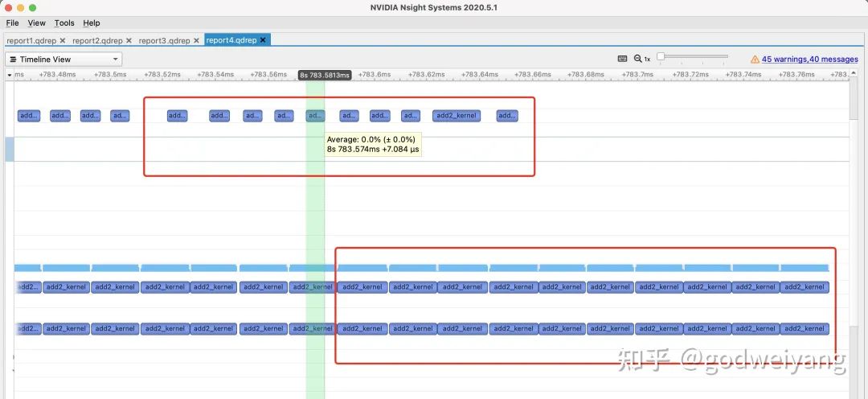The height and width of the screenshot is (399, 868).
Task: Click the blue selected row handle at left edge
Action: 10,150
